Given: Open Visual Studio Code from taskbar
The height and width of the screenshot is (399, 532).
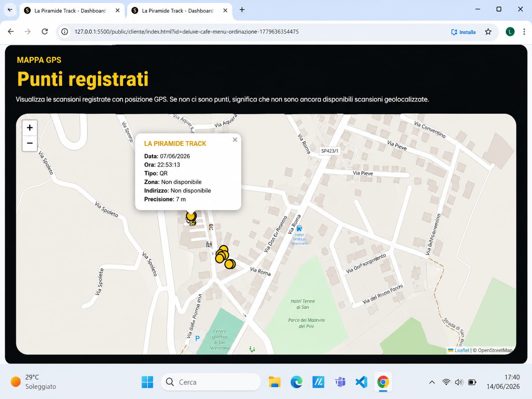Looking at the screenshot, I should (x=362, y=382).
